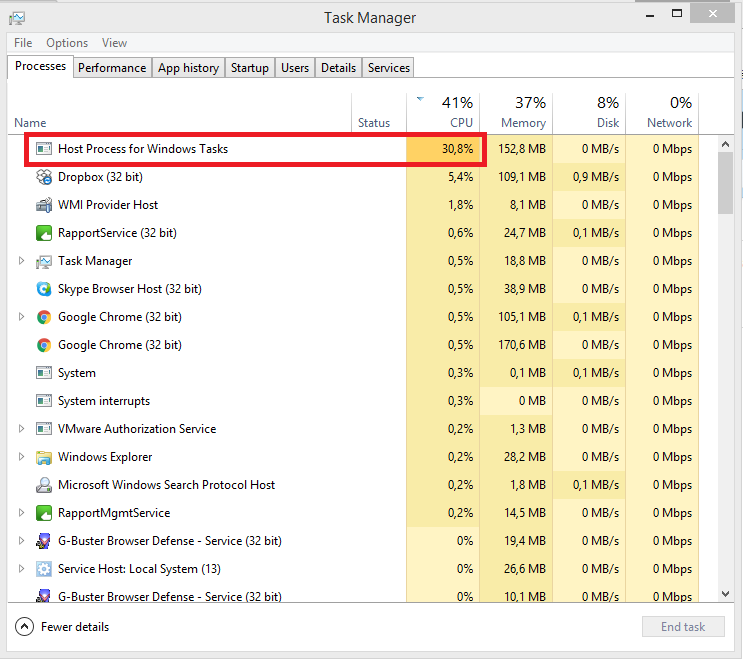Collapse view with the Fewer details arrow icon
Viewport: 743px width, 659px height.
[x=24, y=627]
